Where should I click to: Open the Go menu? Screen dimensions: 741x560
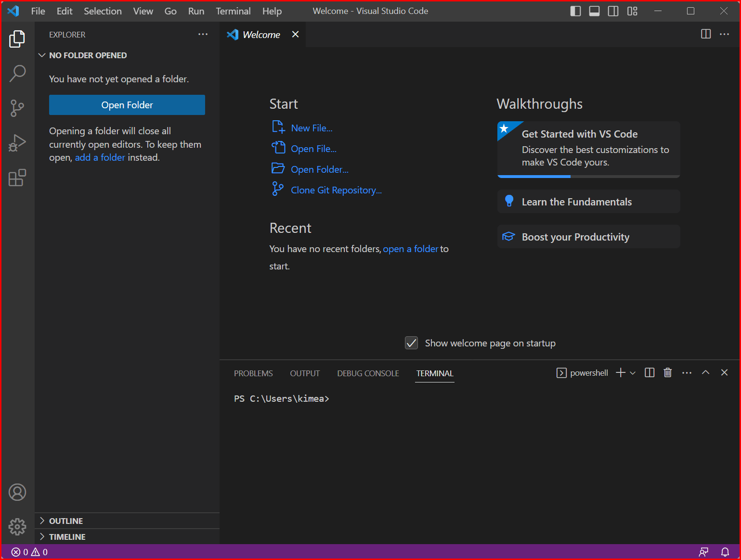click(170, 11)
